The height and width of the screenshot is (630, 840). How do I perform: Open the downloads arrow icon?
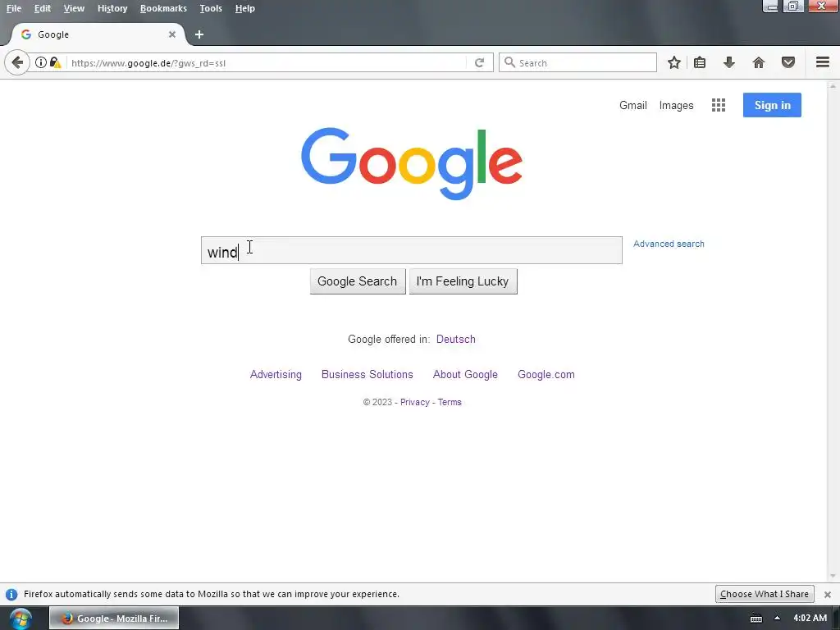(729, 62)
